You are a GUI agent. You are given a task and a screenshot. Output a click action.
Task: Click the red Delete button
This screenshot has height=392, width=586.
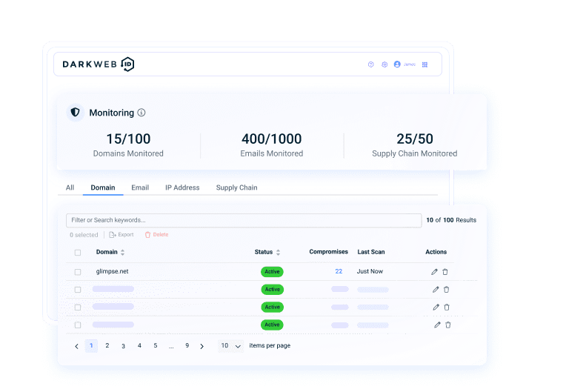[x=156, y=235]
